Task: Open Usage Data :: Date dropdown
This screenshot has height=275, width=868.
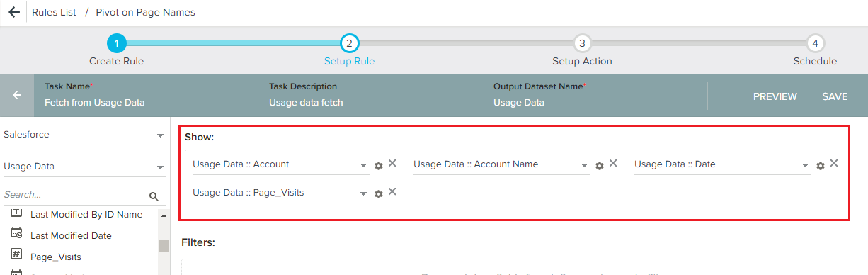Action: tap(722, 164)
